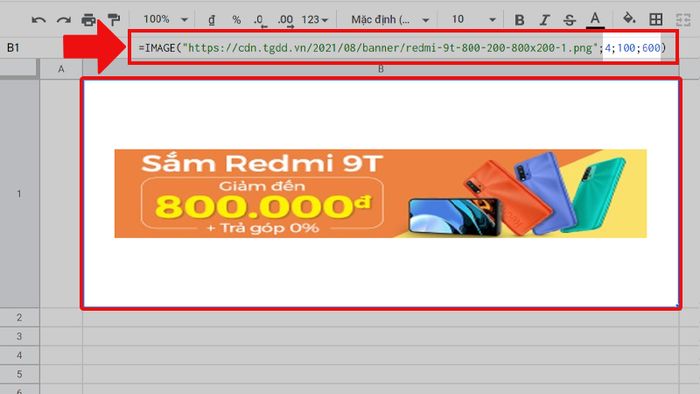Select cell A3
Image resolution: width=700 pixels, height=394 pixels.
tap(61, 336)
